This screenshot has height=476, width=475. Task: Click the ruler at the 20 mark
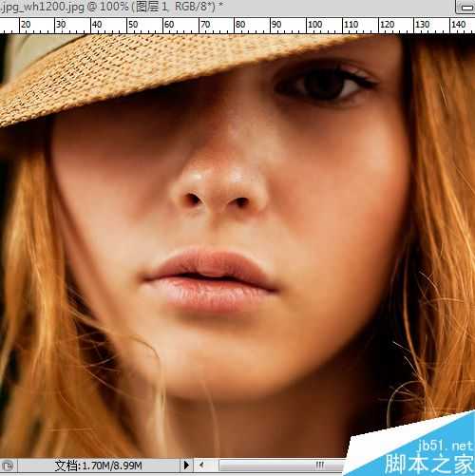(x=26, y=25)
